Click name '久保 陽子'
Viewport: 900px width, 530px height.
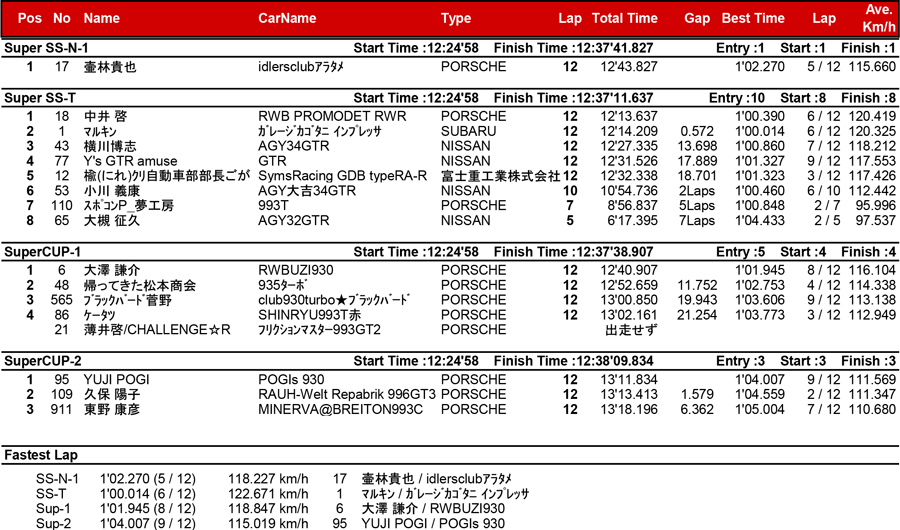[112, 395]
